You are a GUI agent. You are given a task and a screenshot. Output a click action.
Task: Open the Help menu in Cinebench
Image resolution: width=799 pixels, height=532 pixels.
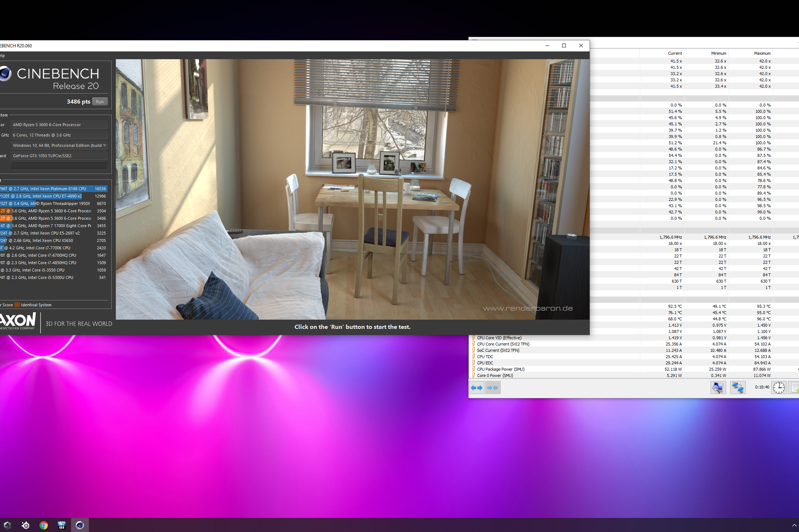pos(2,55)
